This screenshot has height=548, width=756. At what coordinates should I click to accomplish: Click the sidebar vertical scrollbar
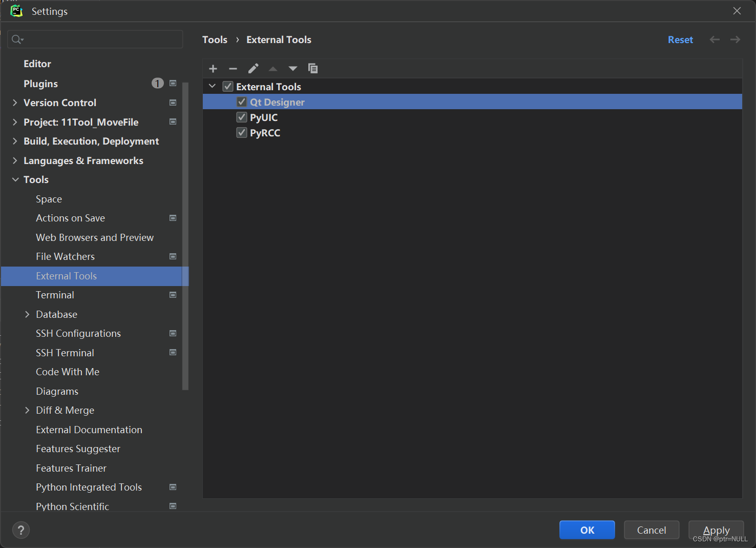coord(185,236)
